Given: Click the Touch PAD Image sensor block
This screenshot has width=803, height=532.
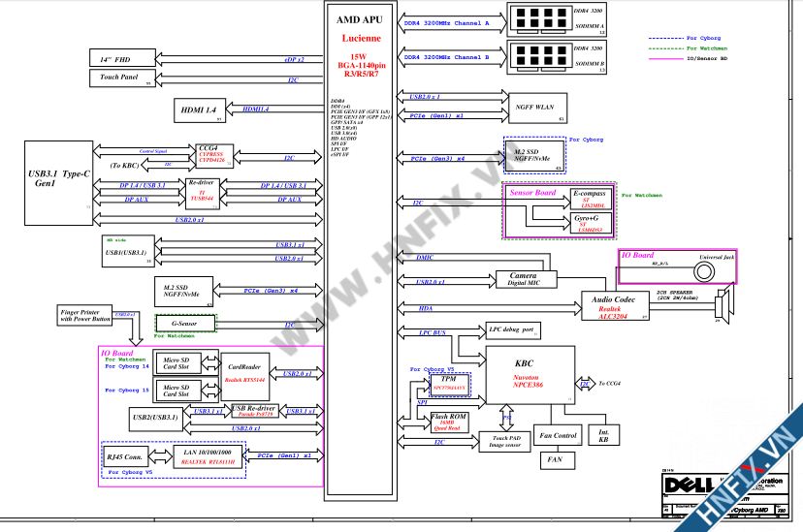Looking at the screenshot, I should pos(505,442).
